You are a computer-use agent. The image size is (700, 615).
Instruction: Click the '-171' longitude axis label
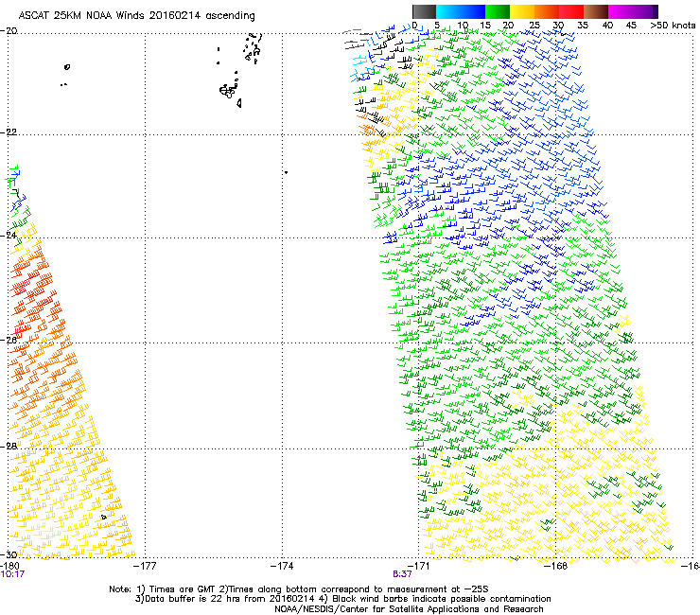pyautogui.click(x=418, y=566)
